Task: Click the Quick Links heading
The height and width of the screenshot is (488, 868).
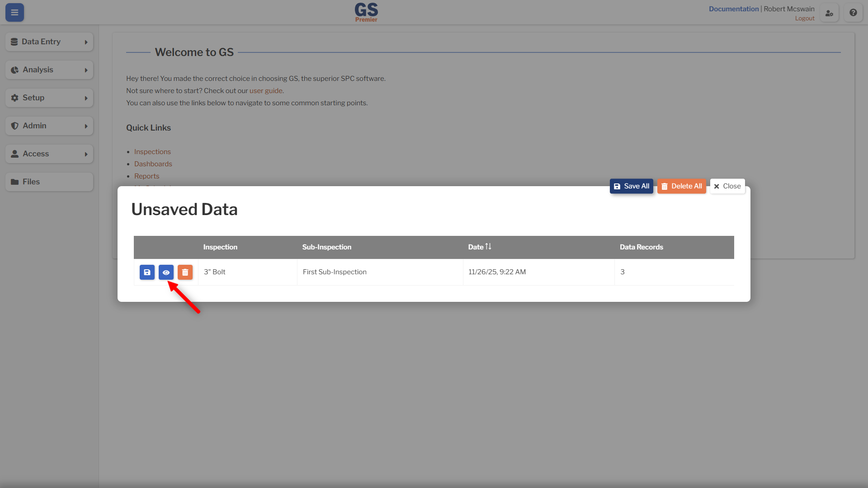Action: pos(148,128)
